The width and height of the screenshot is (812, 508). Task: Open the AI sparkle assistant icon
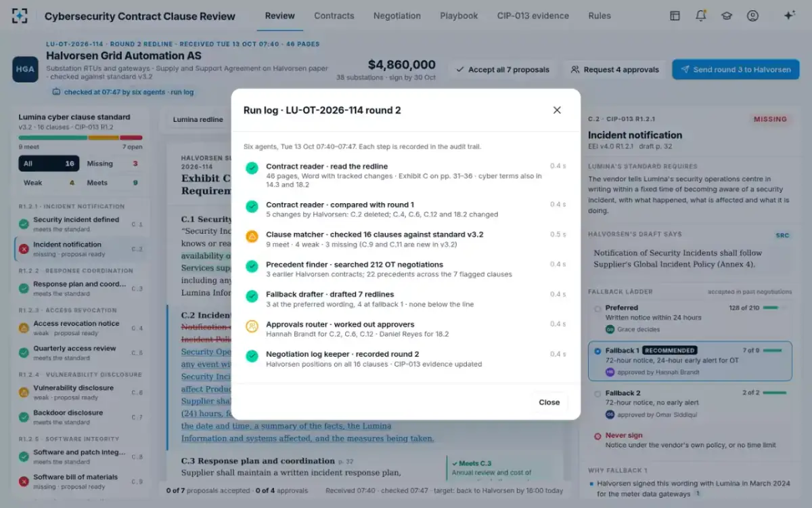coord(789,16)
